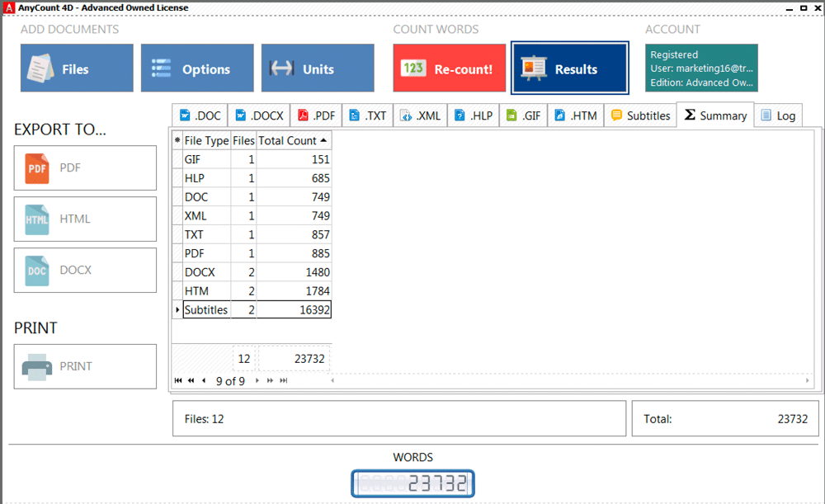
Task: Go to last record in navigator
Action: click(x=284, y=380)
